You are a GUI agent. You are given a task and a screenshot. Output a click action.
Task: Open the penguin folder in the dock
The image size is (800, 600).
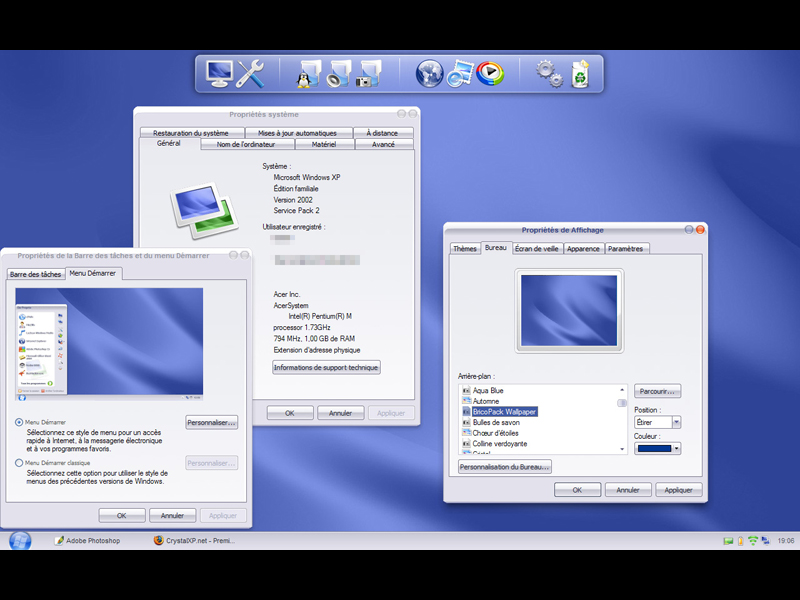tap(308, 74)
